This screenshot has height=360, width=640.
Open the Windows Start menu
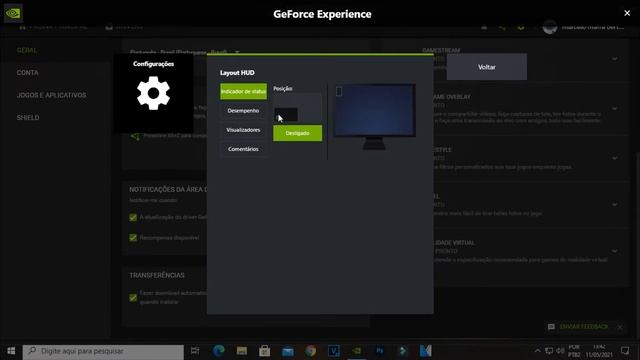[11, 351]
